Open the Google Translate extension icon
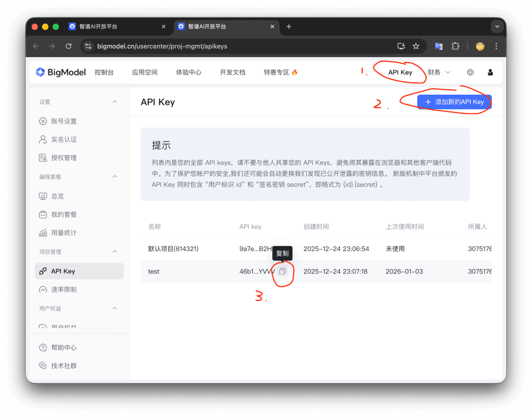Screen dimensions: 532x417 tap(438, 46)
